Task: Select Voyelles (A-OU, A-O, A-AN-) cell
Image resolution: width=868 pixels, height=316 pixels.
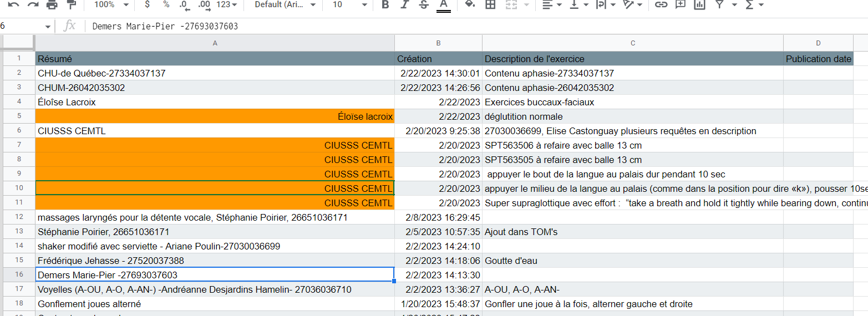Action: pyautogui.click(x=215, y=289)
